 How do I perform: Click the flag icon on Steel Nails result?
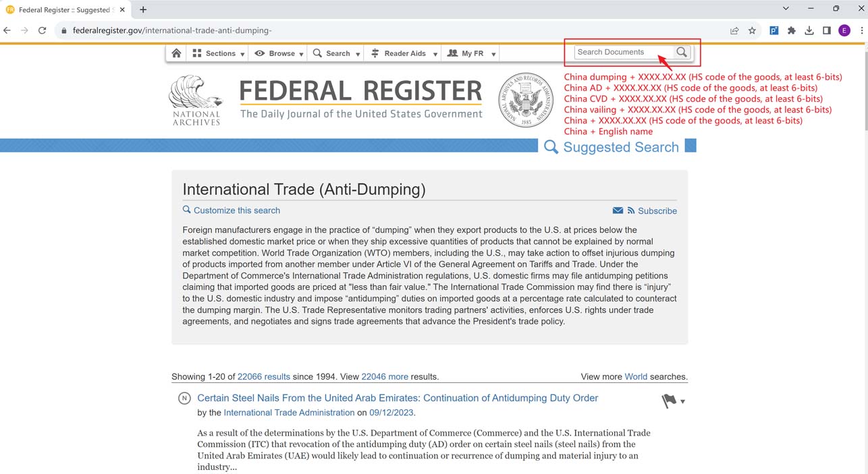coord(669,401)
